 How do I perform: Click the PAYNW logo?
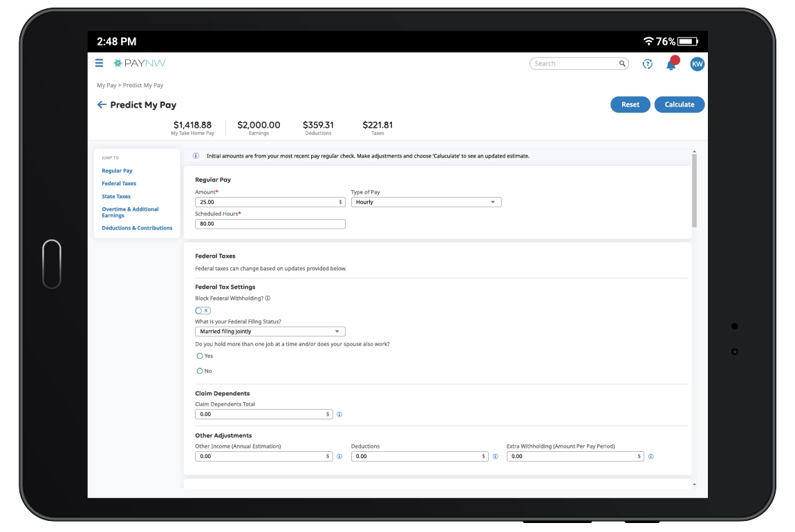pyautogui.click(x=140, y=63)
